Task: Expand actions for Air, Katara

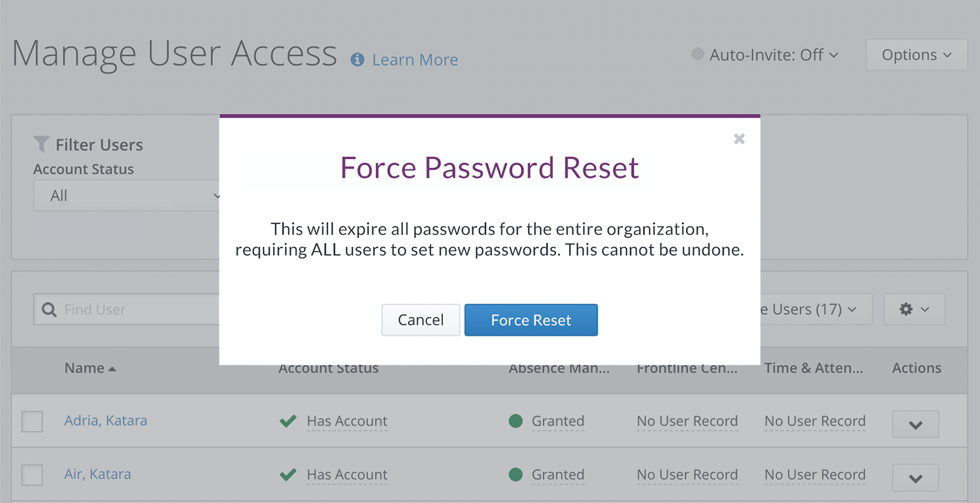Action: [915, 478]
